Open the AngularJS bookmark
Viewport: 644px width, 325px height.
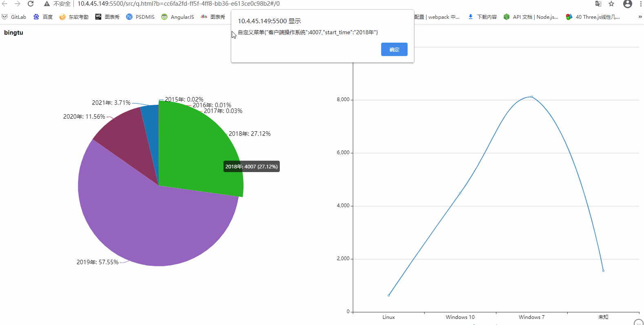(178, 17)
